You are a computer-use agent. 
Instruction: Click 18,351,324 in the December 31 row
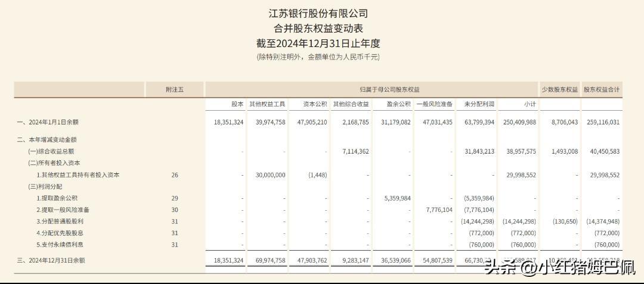click(229, 260)
